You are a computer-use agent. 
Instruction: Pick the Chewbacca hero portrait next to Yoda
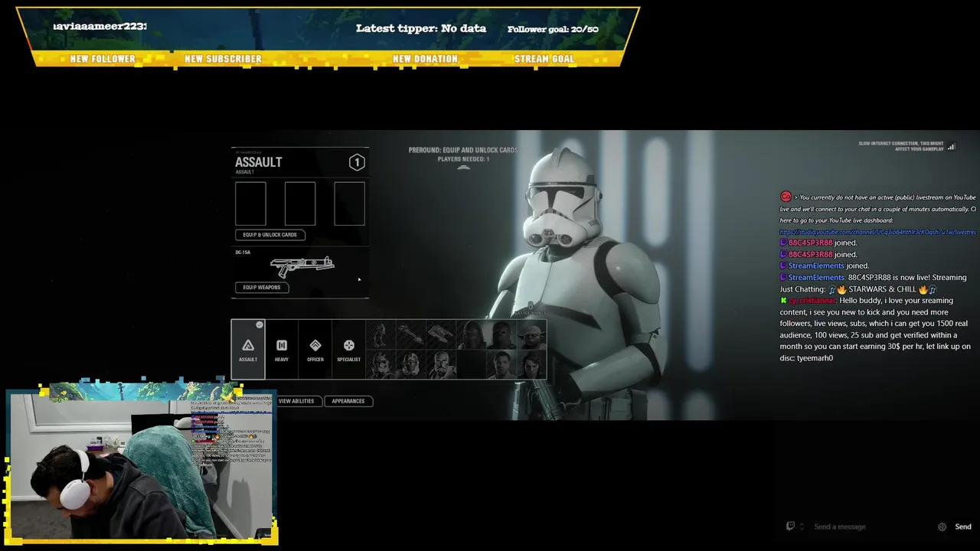(x=502, y=334)
